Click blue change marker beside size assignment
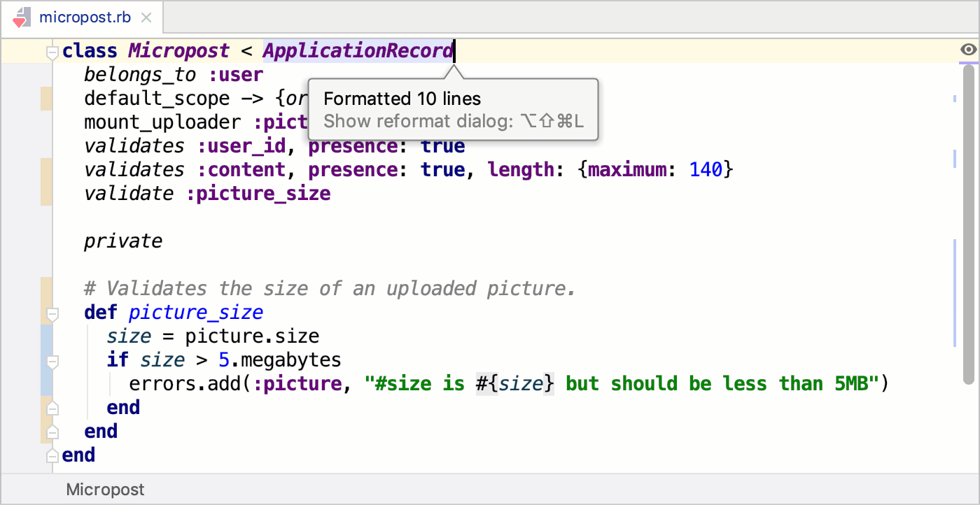This screenshot has width=980, height=505. [46, 360]
